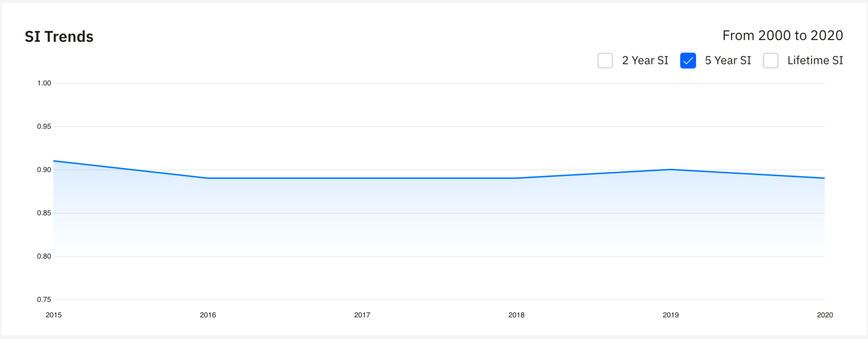Select the 2020 axis label
The image size is (868, 339).
click(825, 315)
